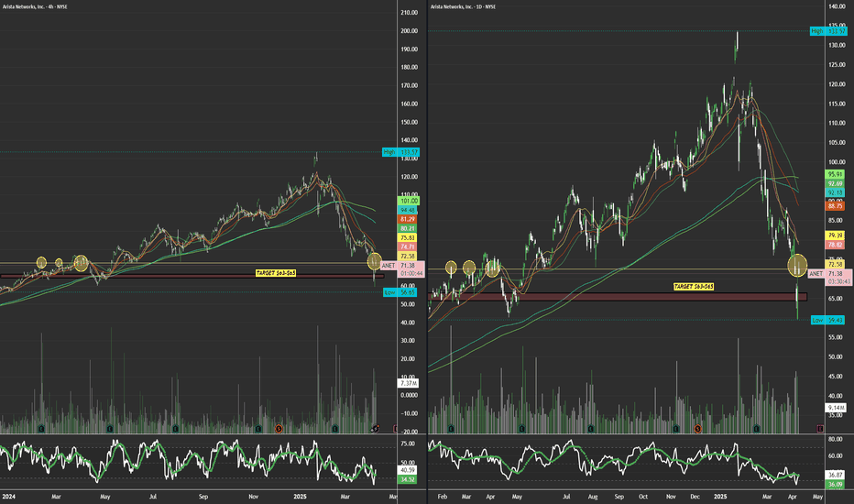Click 101.00 moving average label on 4h chart
The width and height of the screenshot is (854, 504).
point(409,201)
